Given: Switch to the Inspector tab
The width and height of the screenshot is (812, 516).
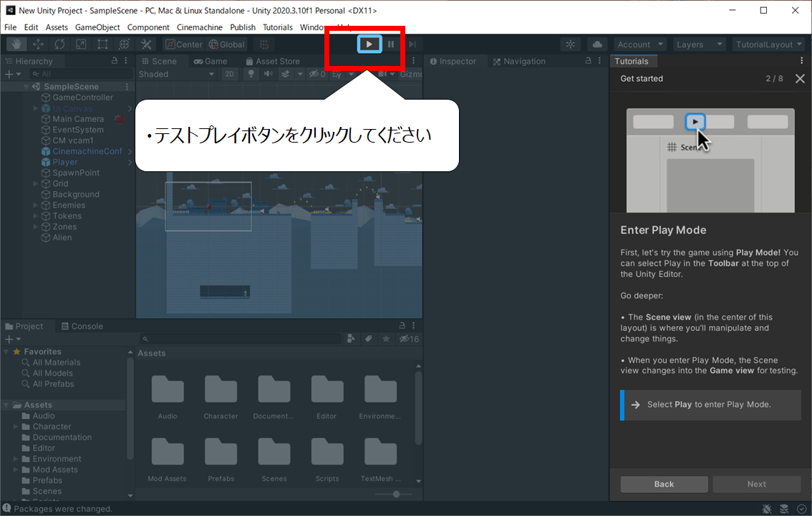Looking at the screenshot, I should pos(453,61).
